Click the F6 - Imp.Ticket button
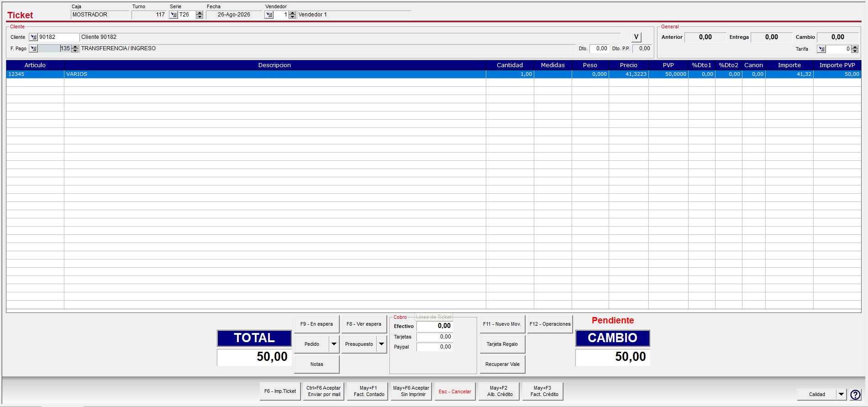This screenshot has height=407, width=868. (280, 391)
